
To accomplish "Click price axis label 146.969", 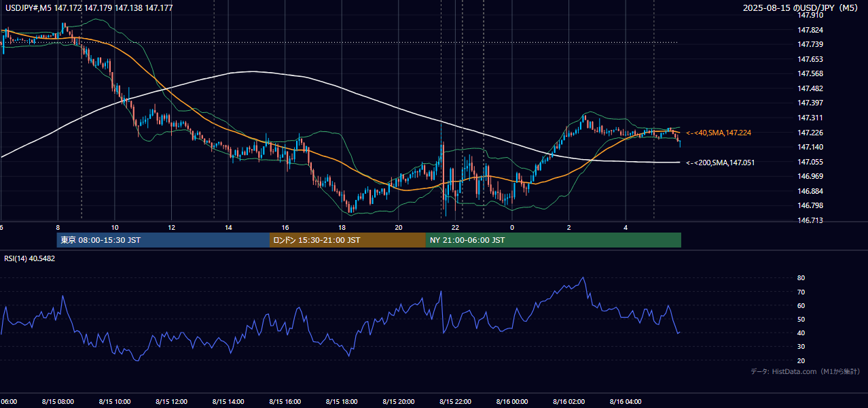I will click(x=810, y=176).
